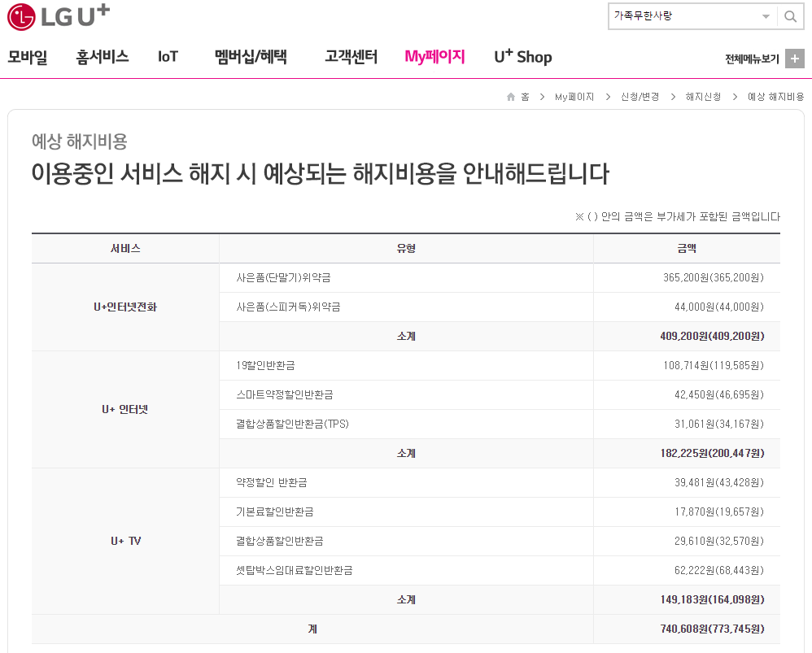Expand the search box suggestion dropdown arrow
The height and width of the screenshot is (653, 812).
point(766,16)
